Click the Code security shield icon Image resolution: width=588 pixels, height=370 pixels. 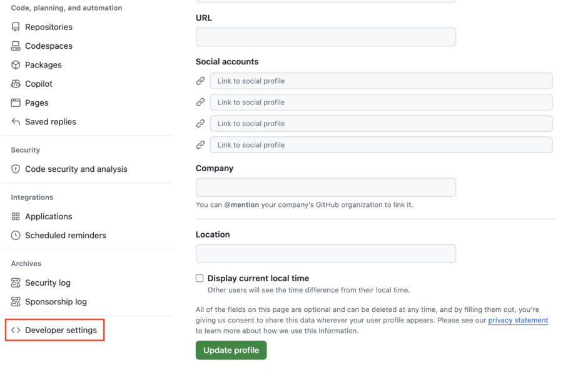(16, 169)
